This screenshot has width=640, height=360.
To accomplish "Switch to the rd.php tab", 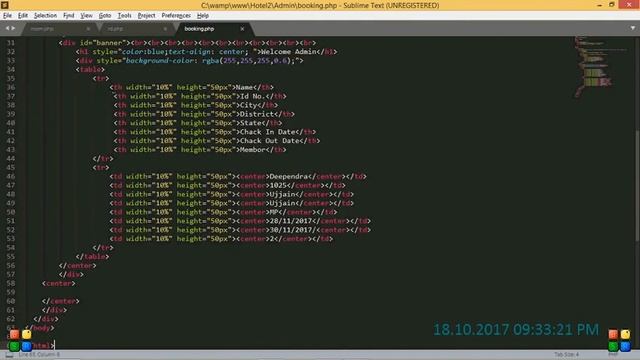I will click(x=116, y=29).
